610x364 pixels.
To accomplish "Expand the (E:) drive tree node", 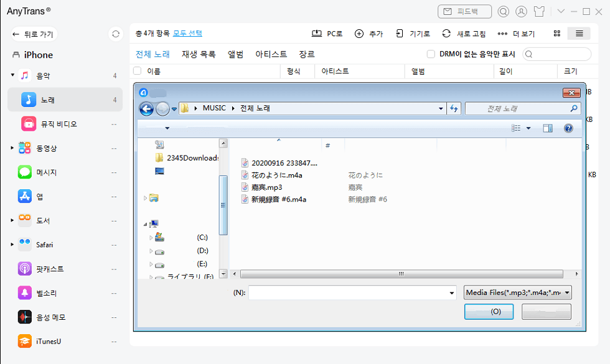I will click(x=151, y=264).
